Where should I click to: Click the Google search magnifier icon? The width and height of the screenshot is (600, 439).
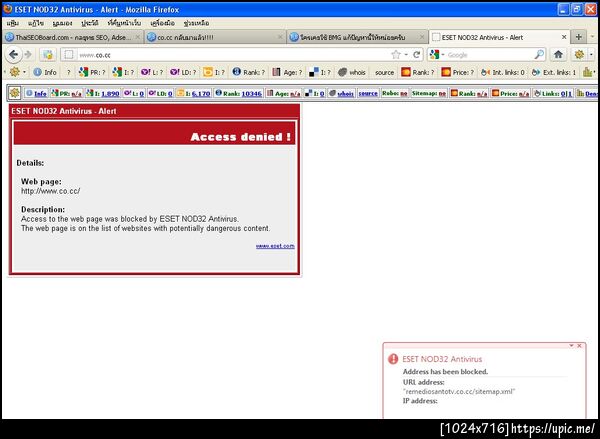(539, 55)
